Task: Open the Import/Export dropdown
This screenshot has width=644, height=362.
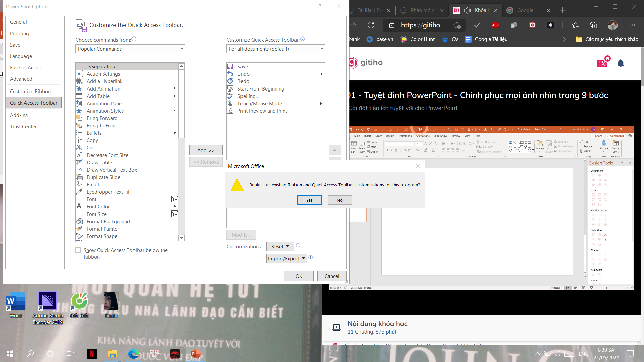Action: (x=287, y=258)
